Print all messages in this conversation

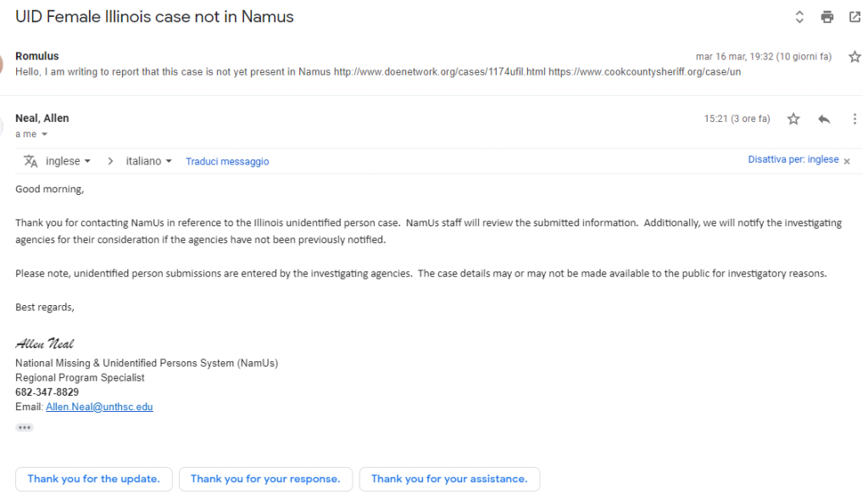coord(826,17)
